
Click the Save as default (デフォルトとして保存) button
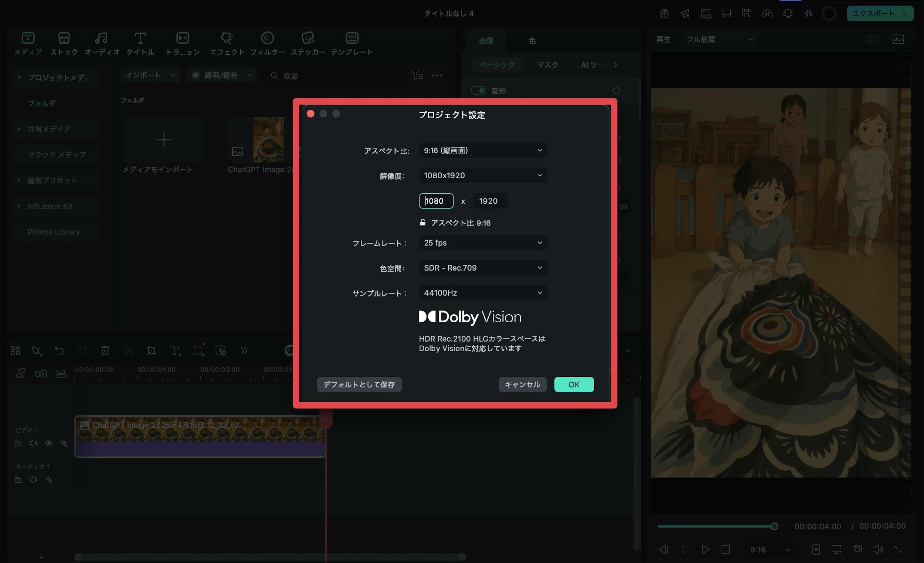(359, 384)
